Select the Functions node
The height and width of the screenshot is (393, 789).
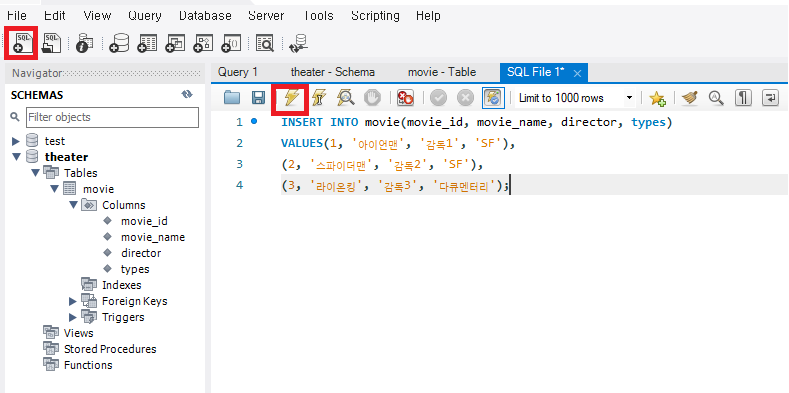[x=88, y=365]
